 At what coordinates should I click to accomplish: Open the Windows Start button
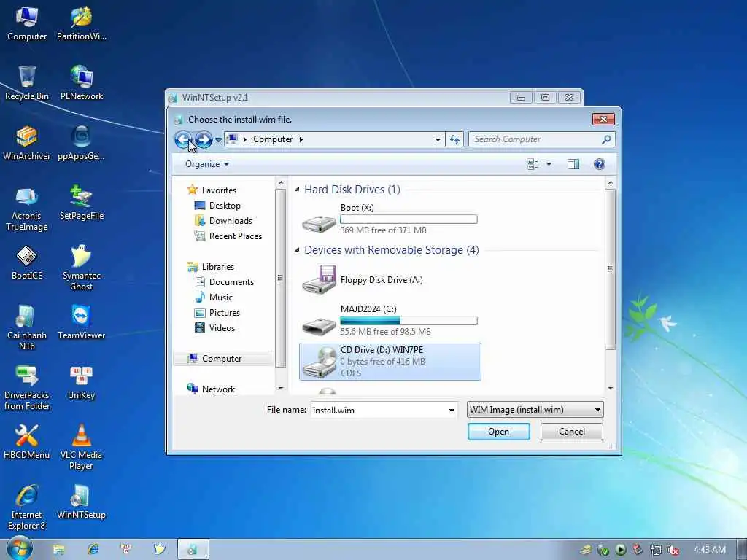pyautogui.click(x=19, y=548)
